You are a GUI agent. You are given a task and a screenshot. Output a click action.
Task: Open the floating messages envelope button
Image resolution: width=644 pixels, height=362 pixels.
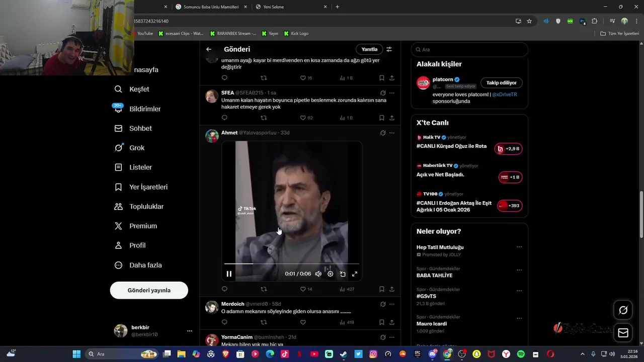click(623, 333)
